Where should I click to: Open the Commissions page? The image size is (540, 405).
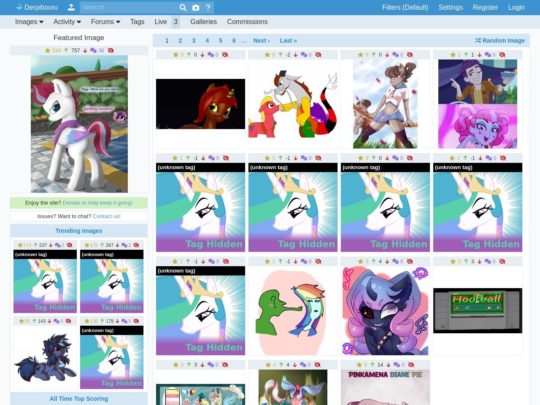(x=247, y=22)
